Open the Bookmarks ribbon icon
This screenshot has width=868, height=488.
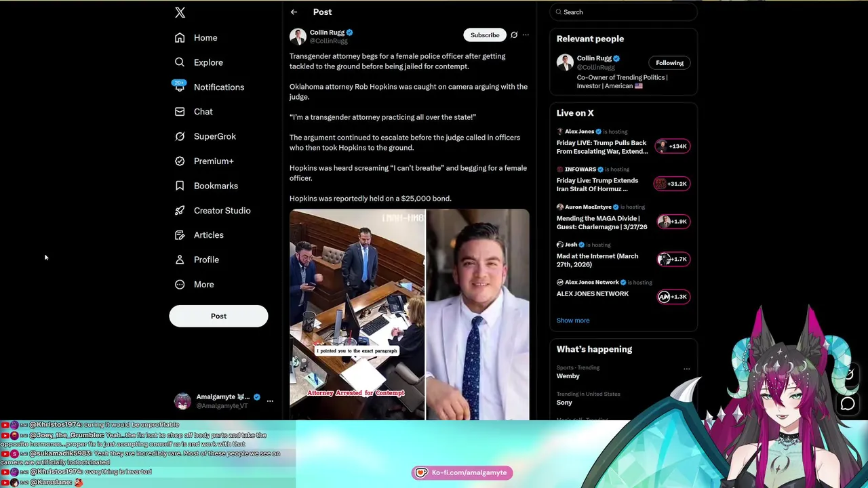click(180, 186)
